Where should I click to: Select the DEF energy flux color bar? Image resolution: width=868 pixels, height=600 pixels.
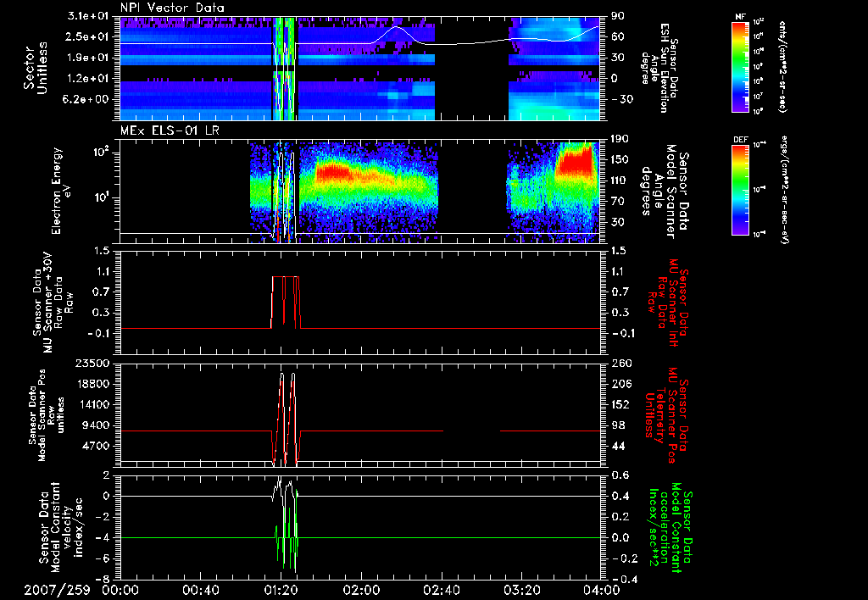pos(740,190)
